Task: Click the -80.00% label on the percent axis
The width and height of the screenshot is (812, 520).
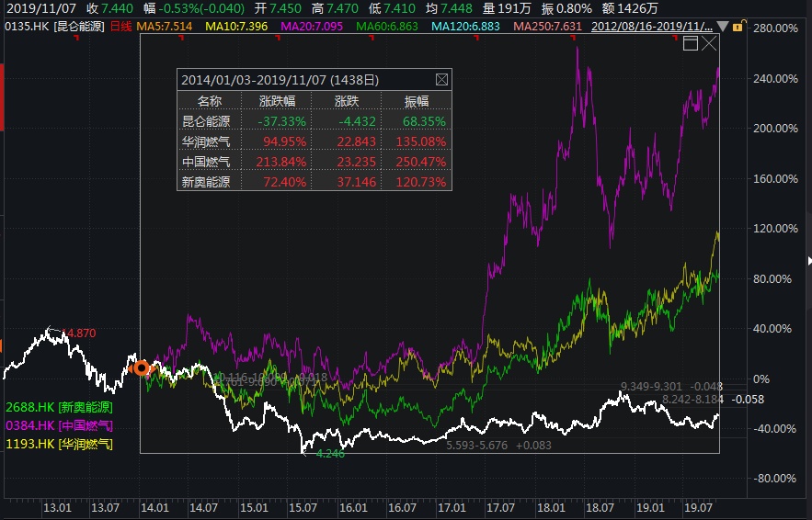Action: tap(774, 478)
